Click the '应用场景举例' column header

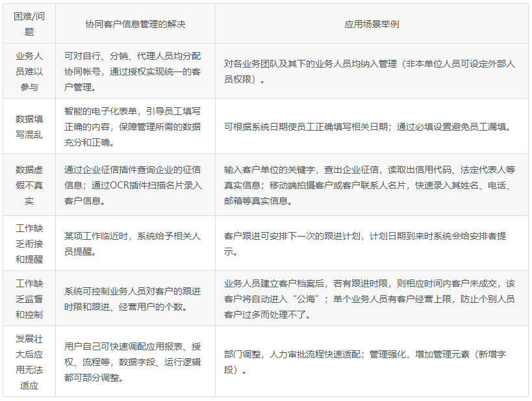click(x=372, y=24)
